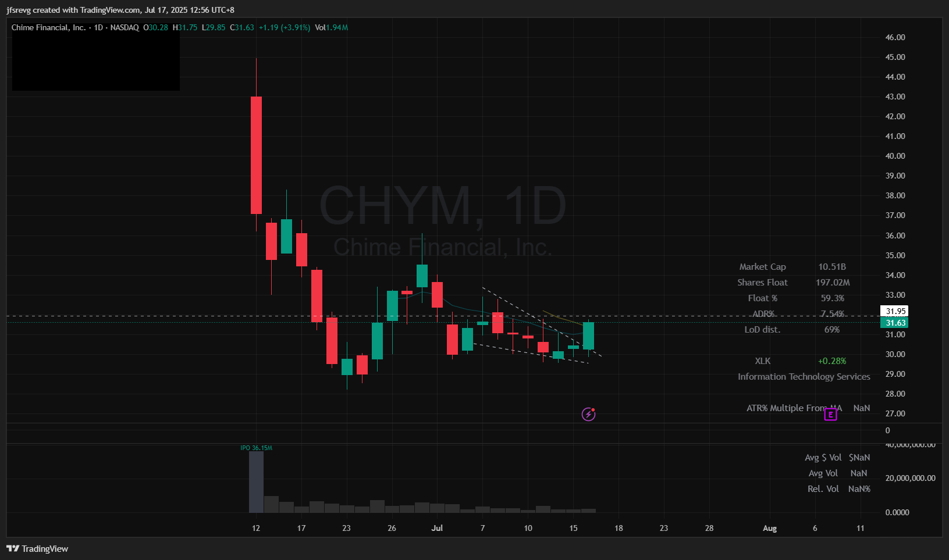
Task: Click the Jul label on time axis
Action: [x=437, y=528]
